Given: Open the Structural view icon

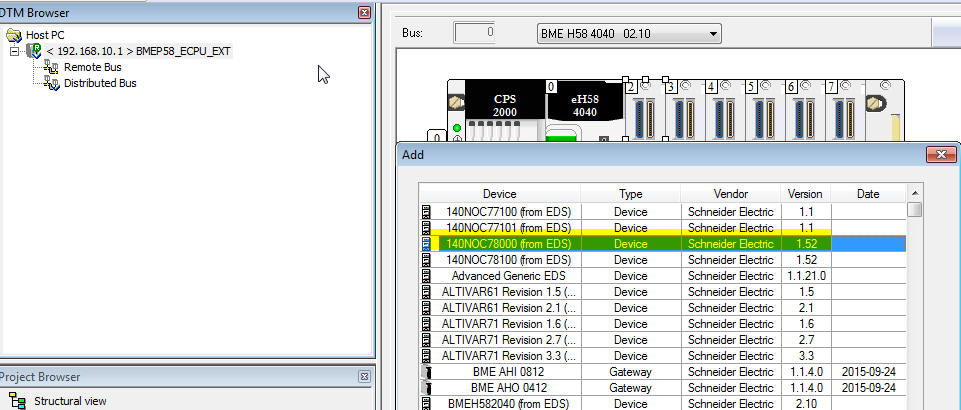Looking at the screenshot, I should [x=17, y=401].
